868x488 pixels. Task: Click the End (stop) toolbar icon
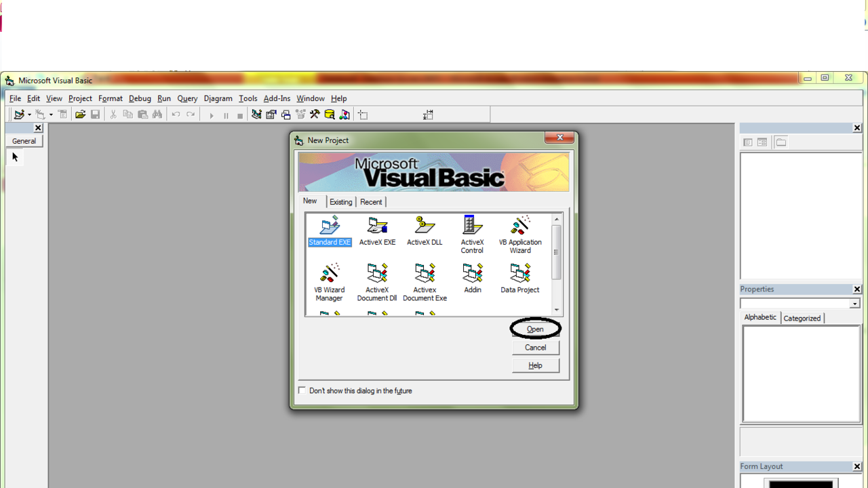240,115
